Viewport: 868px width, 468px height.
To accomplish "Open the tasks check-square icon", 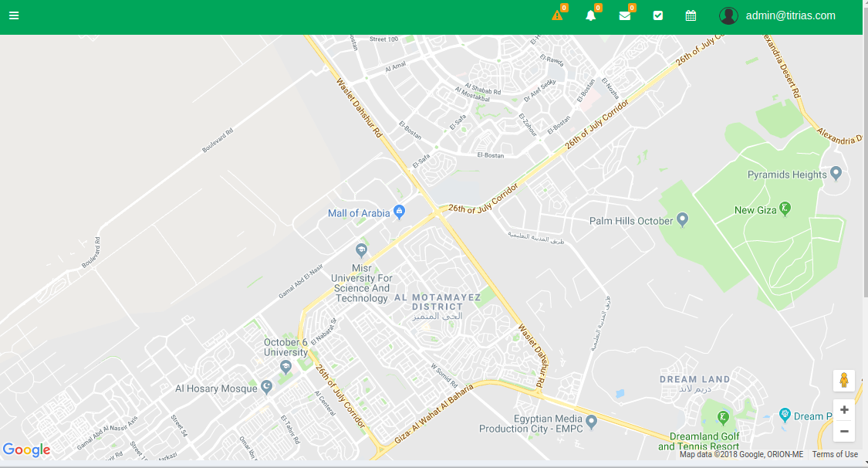I will [657, 15].
